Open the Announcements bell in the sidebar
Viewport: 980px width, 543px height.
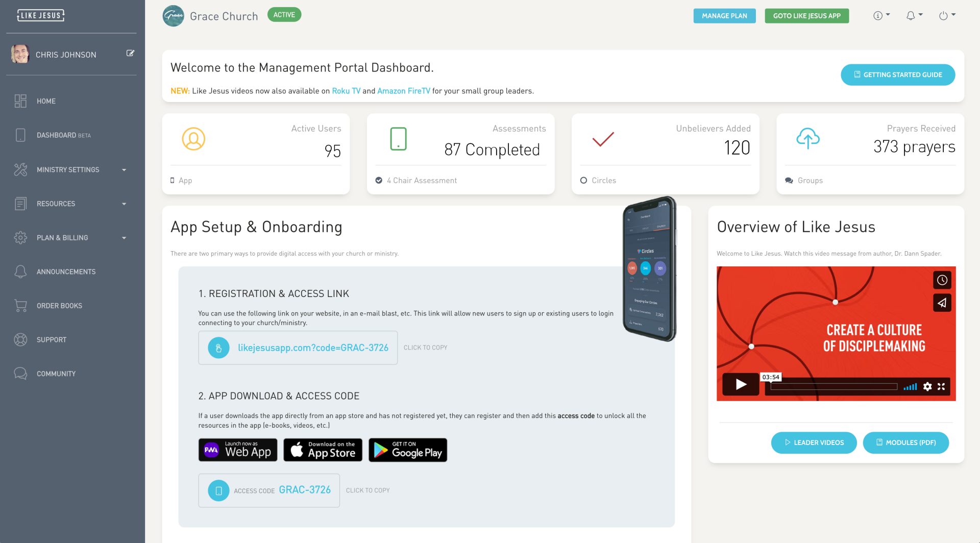[x=20, y=271]
